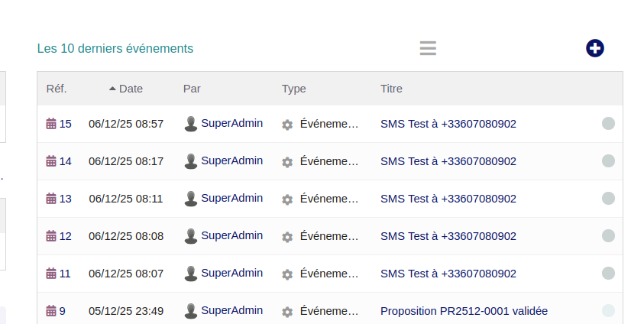
Task: Click SuperAdmin avatar in event 13 row
Action: point(191,199)
